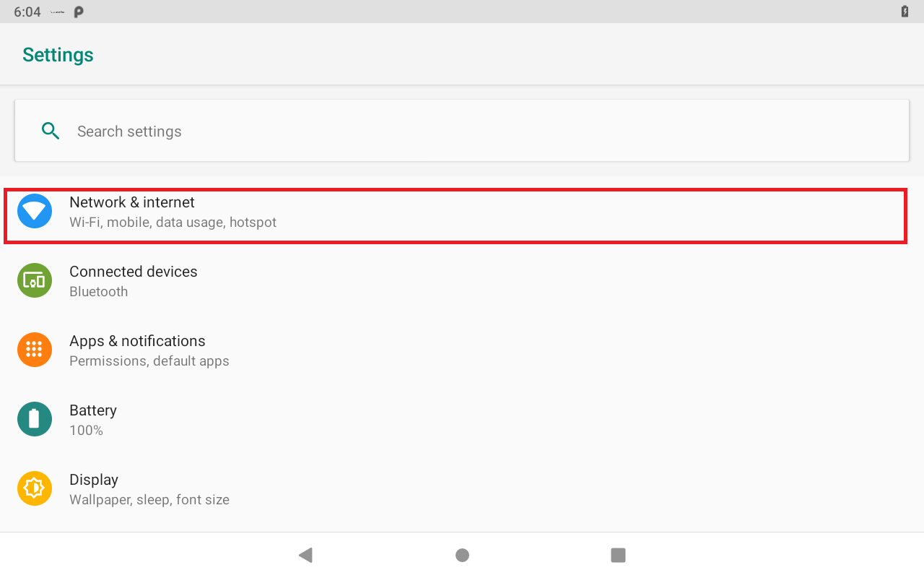Screen dimensions: 924x578
Task: Open Apps & notifications settings
Action: [462, 350]
